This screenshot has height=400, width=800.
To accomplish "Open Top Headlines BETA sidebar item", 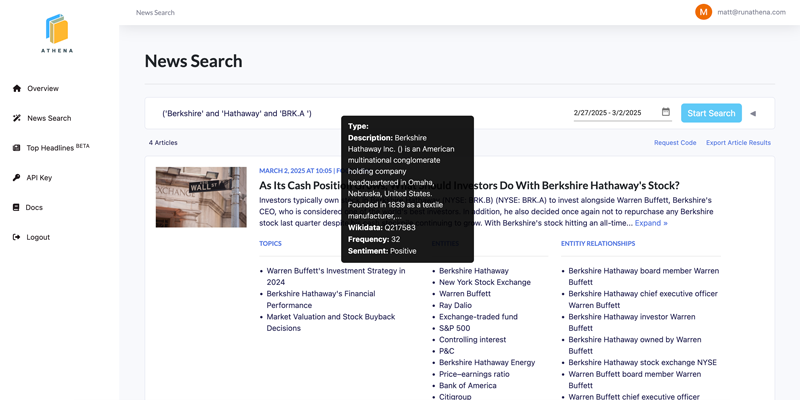I will tap(58, 147).
